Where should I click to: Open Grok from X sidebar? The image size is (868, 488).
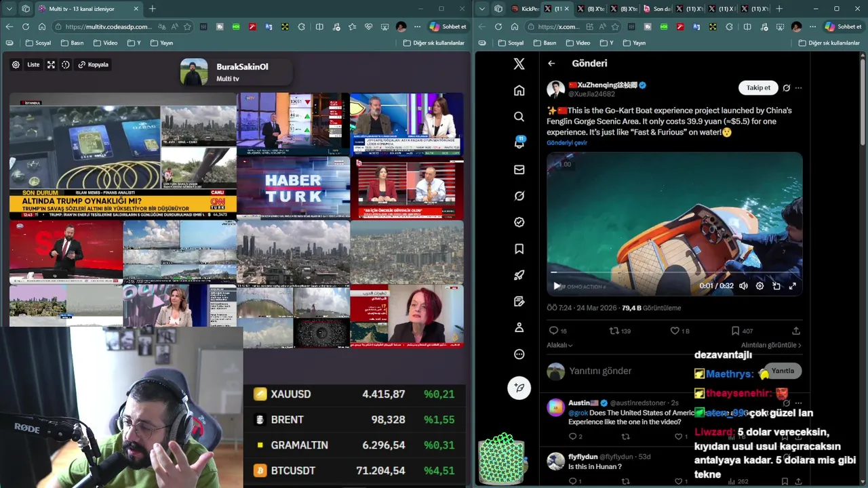[x=519, y=196]
